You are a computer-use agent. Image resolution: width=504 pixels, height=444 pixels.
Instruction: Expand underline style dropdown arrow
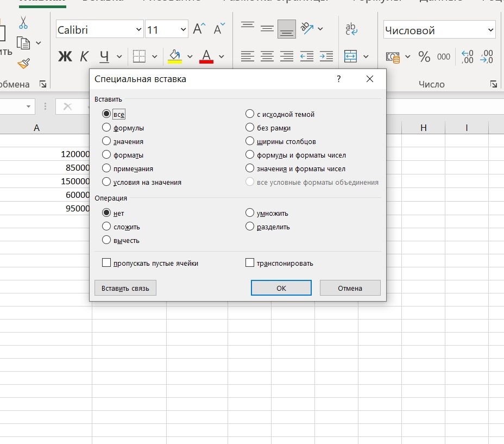(119, 57)
